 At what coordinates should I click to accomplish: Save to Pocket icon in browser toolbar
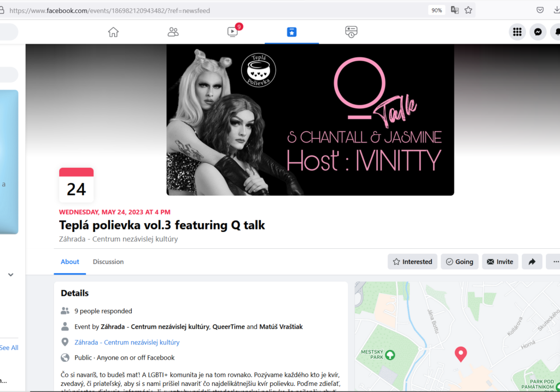coord(540,10)
